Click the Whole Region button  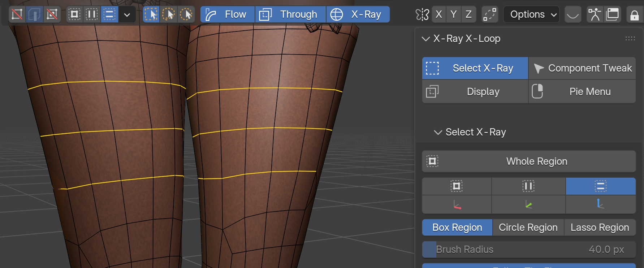pos(529,161)
